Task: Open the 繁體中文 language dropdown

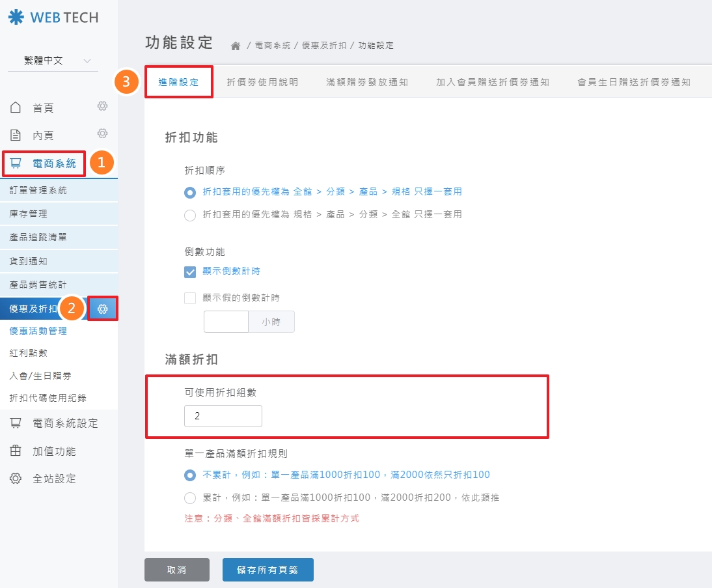Action: click(53, 61)
